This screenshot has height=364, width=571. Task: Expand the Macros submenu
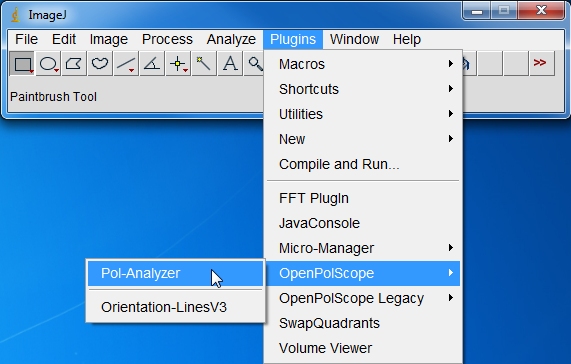(x=363, y=64)
